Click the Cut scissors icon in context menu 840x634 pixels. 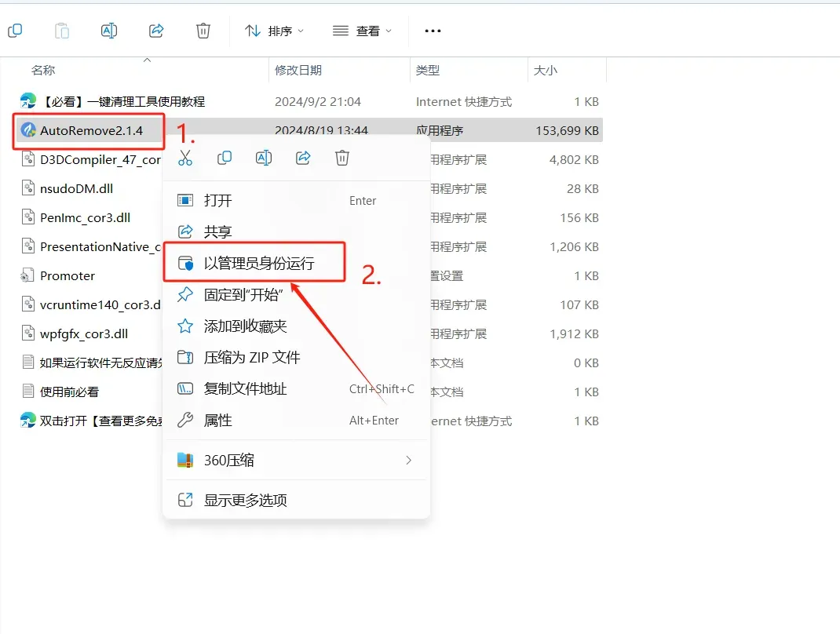[185, 158]
